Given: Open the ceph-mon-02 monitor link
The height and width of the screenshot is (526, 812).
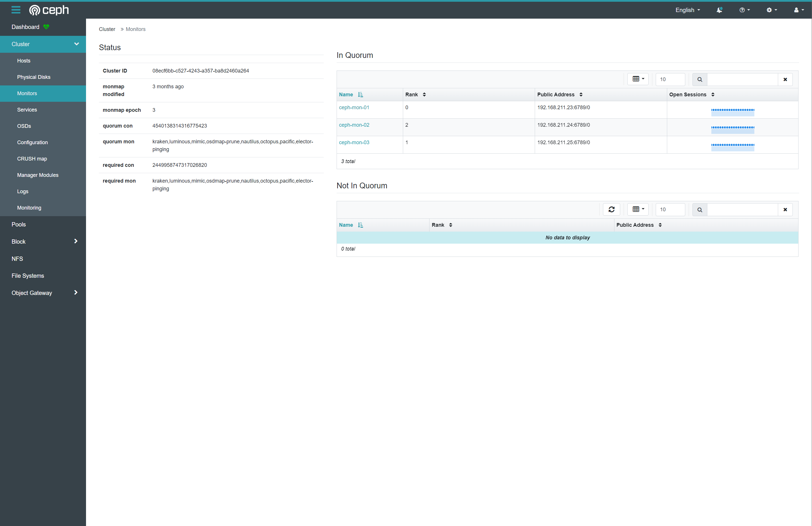Looking at the screenshot, I should point(354,125).
